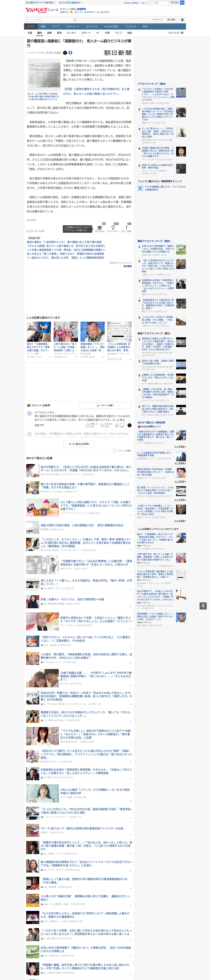This screenshot has width=210, height=980.
Task: Open the みんなの意見 main tab
Action: pyautogui.click(x=111, y=27)
